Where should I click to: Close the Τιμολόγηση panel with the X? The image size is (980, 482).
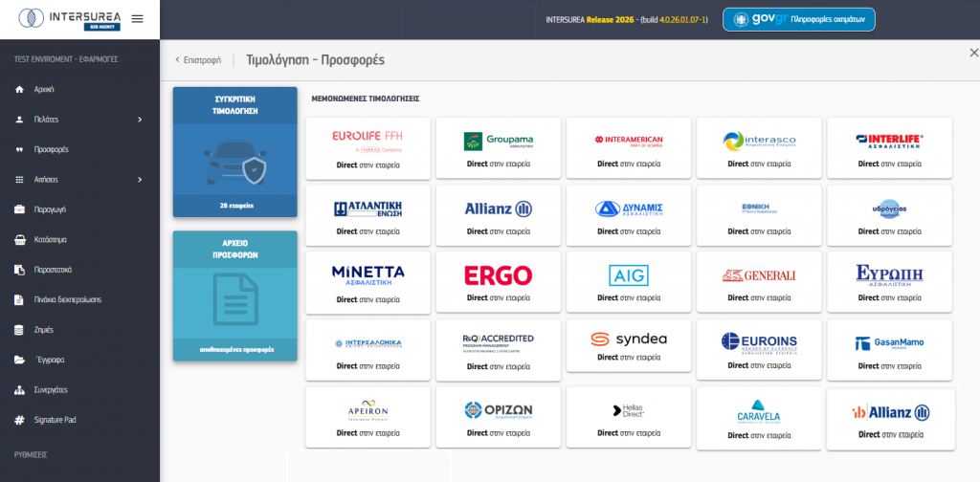(x=973, y=53)
